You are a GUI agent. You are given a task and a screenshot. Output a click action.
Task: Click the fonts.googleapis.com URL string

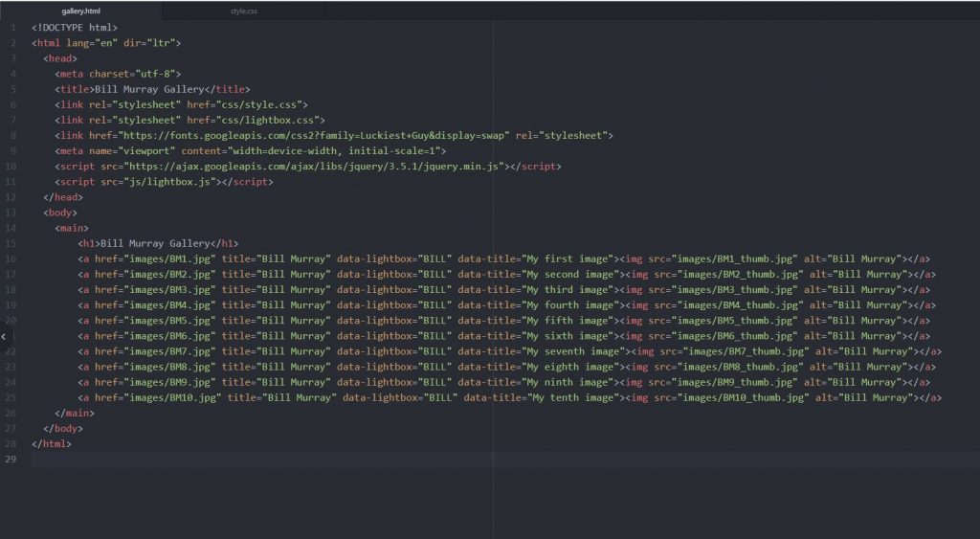pos(315,136)
